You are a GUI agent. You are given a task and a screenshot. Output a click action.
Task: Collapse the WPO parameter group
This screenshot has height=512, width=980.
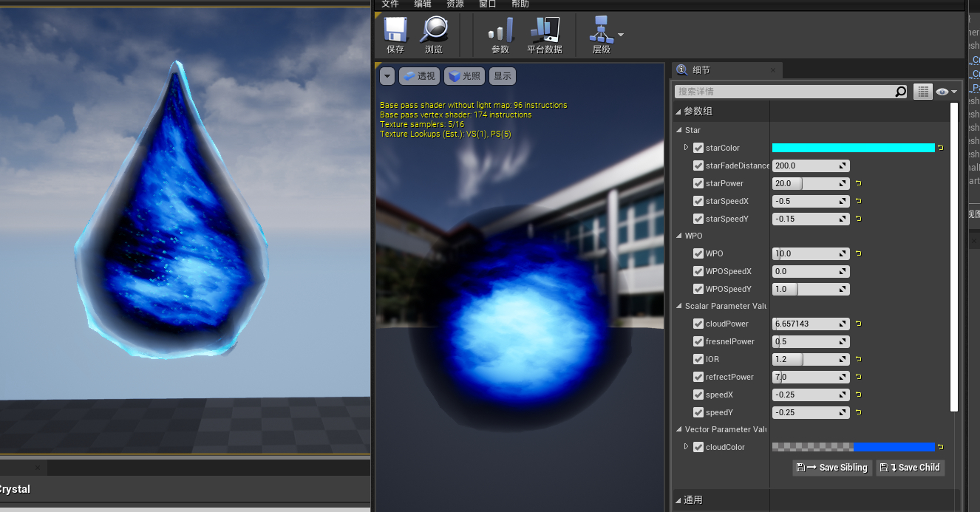[680, 236]
